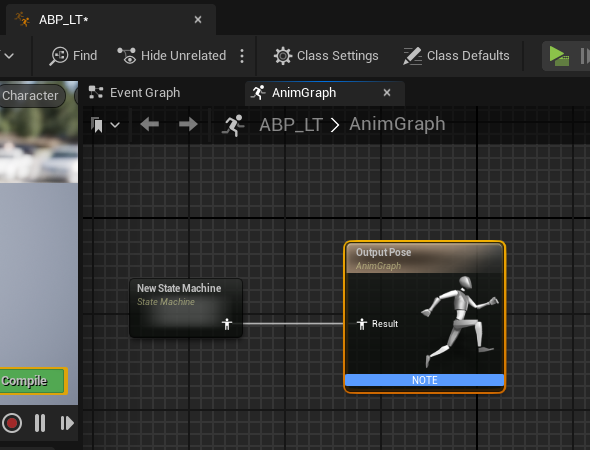Click the Hide Unrelated eye-node icon
Image resolution: width=590 pixels, height=450 pixels.
tap(126, 55)
